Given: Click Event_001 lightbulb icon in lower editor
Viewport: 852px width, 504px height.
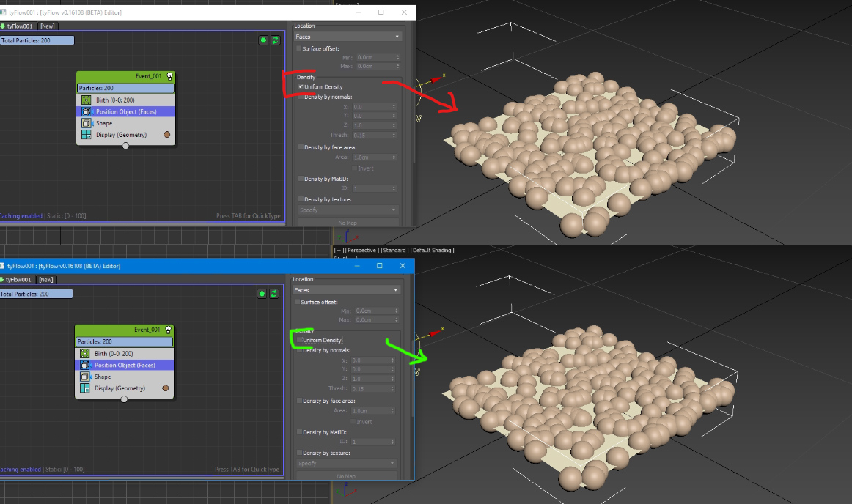Looking at the screenshot, I should pos(168,330).
